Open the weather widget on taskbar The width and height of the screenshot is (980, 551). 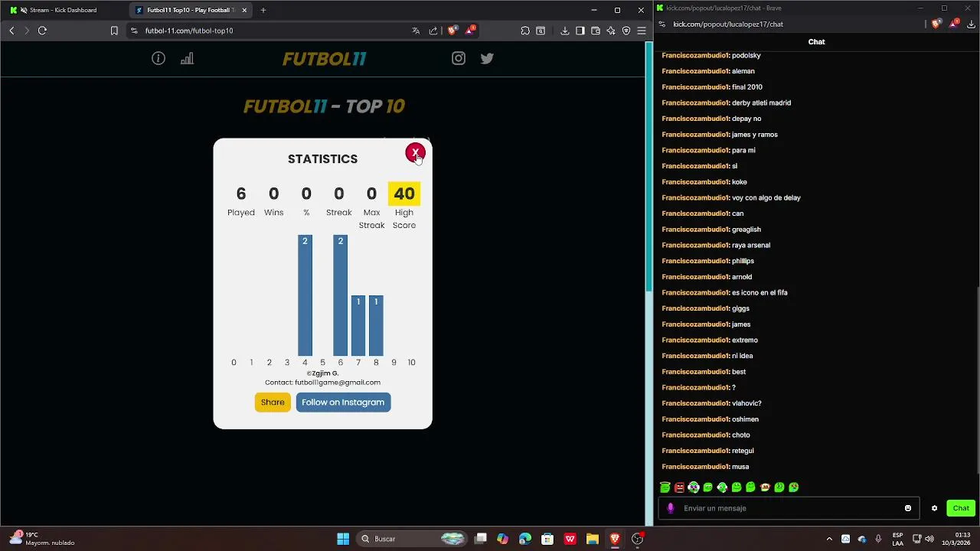[x=42, y=539]
